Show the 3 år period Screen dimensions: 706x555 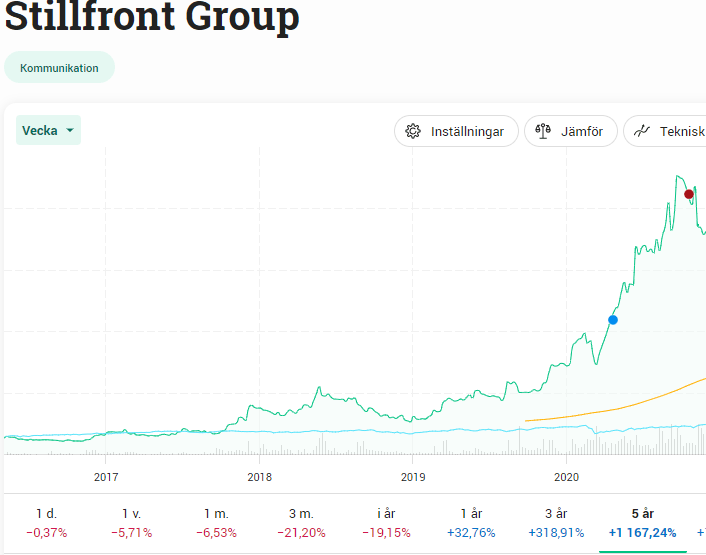(557, 522)
